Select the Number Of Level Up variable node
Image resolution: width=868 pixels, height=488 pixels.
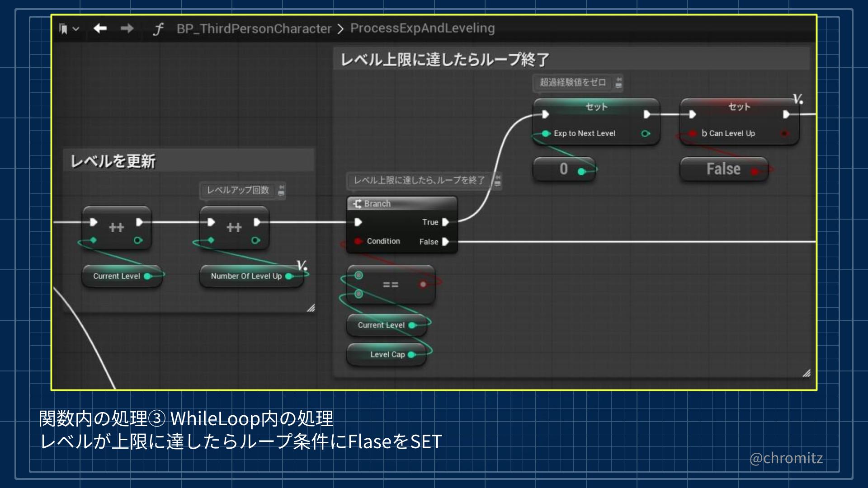click(251, 276)
